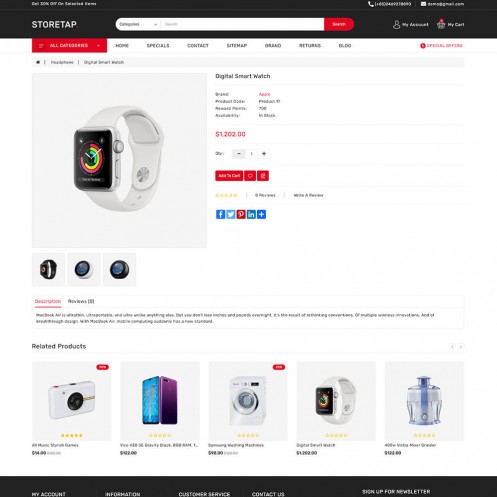The width and height of the screenshot is (497, 497).
Task: Increase quantity with plus button
Action: 264,154
